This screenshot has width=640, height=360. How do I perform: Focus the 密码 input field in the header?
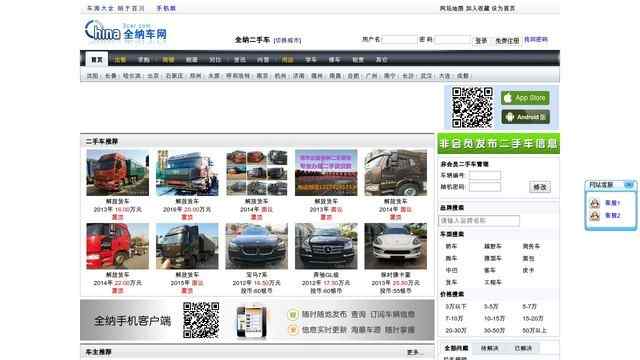(453, 40)
